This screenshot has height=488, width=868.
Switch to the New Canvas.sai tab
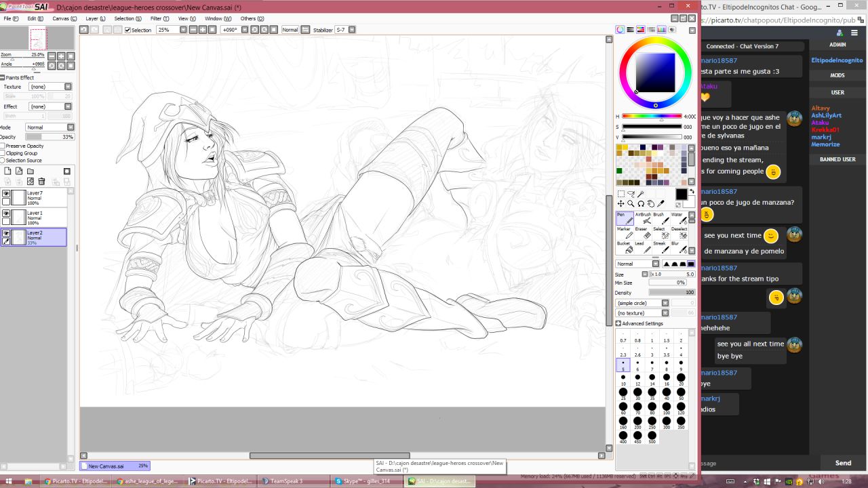(x=115, y=466)
